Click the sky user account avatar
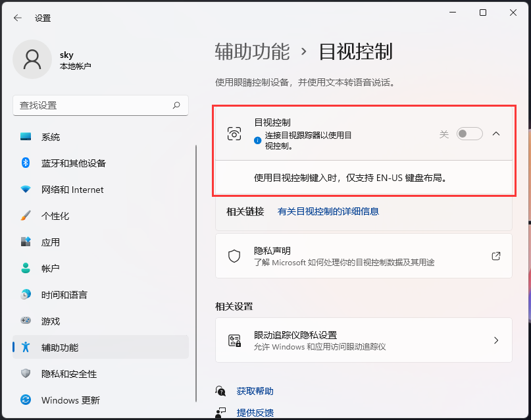Viewport: 531px width, 420px height. point(32,59)
